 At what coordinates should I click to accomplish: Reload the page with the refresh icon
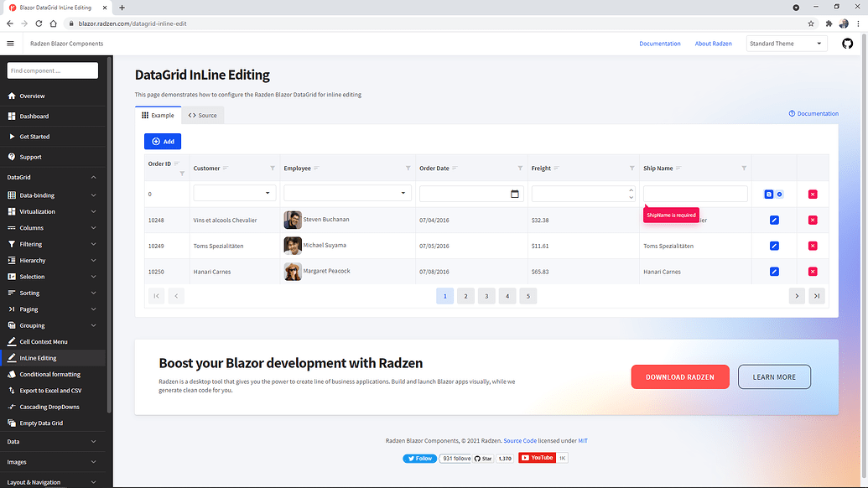39,24
